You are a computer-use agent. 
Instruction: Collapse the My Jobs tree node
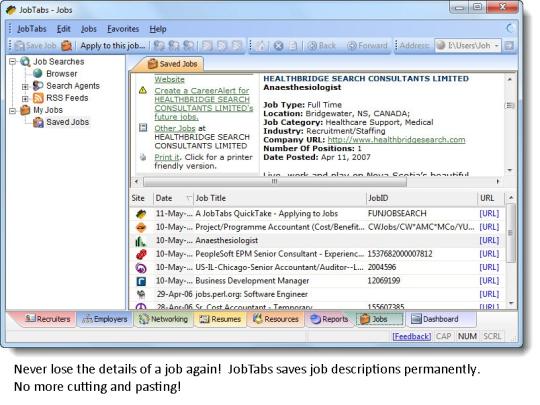tap(13, 111)
